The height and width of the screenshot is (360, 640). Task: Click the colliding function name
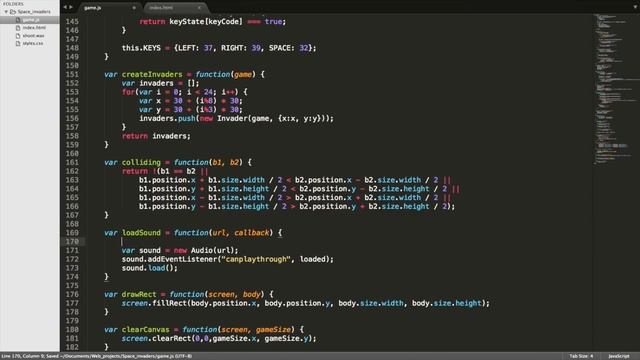(x=141, y=162)
